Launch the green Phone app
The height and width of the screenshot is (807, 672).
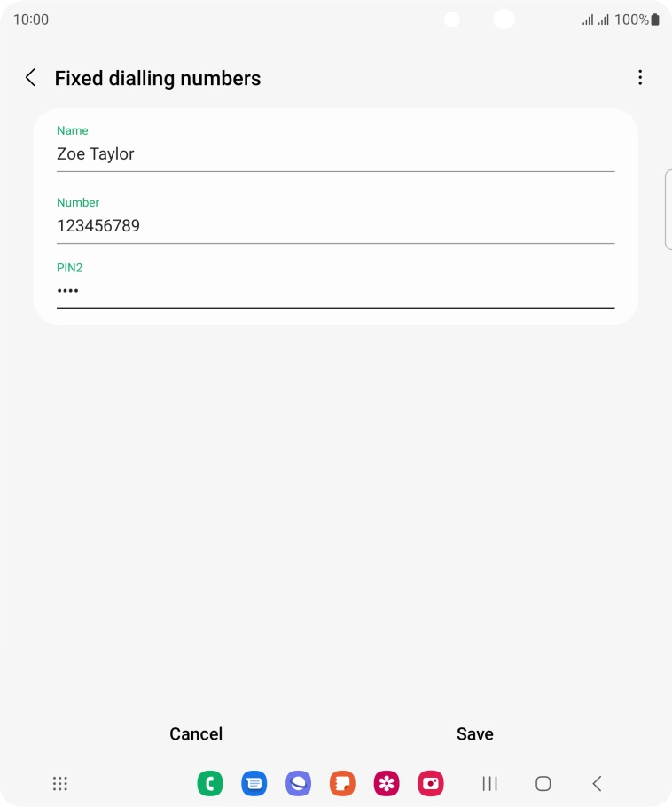coord(210,783)
